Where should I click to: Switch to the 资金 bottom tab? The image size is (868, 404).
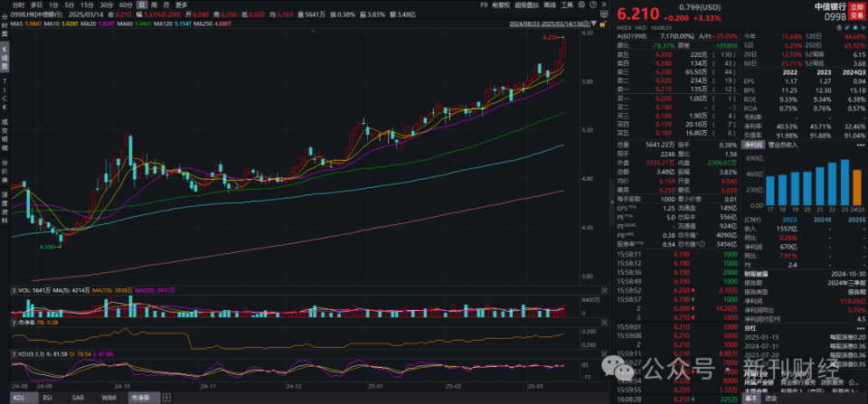tap(770, 398)
